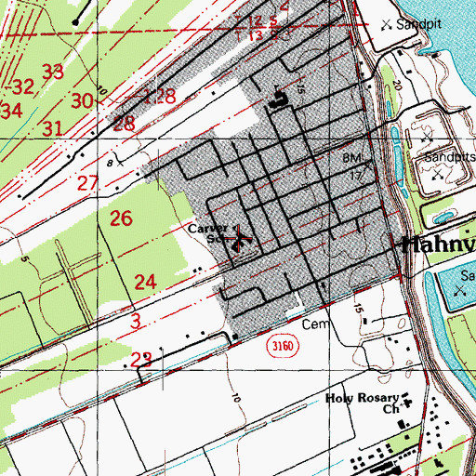The image size is (476, 476).
Task: Click the "BM" benchmark label
Action: (x=351, y=158)
